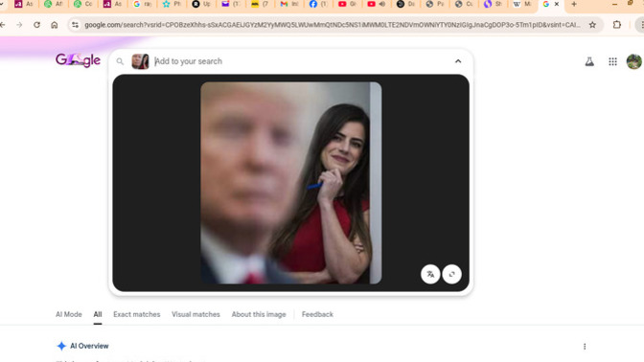This screenshot has height=362, width=644.
Task: Click the expand image button
Action: (451, 274)
